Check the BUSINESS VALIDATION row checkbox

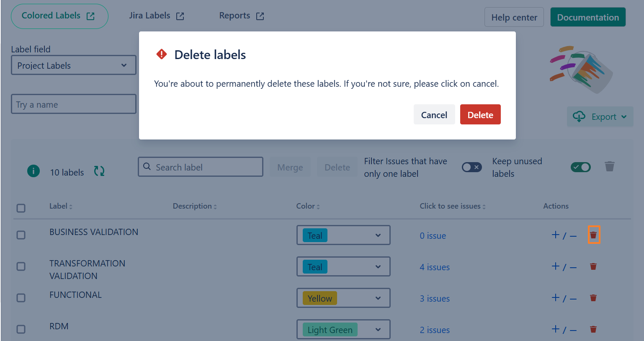[x=21, y=235]
